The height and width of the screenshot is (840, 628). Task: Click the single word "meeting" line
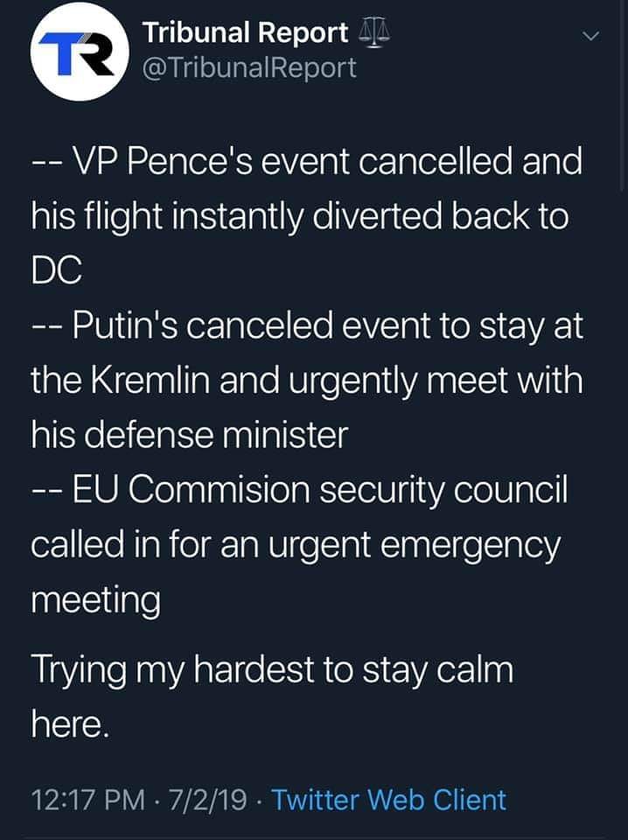[95, 600]
